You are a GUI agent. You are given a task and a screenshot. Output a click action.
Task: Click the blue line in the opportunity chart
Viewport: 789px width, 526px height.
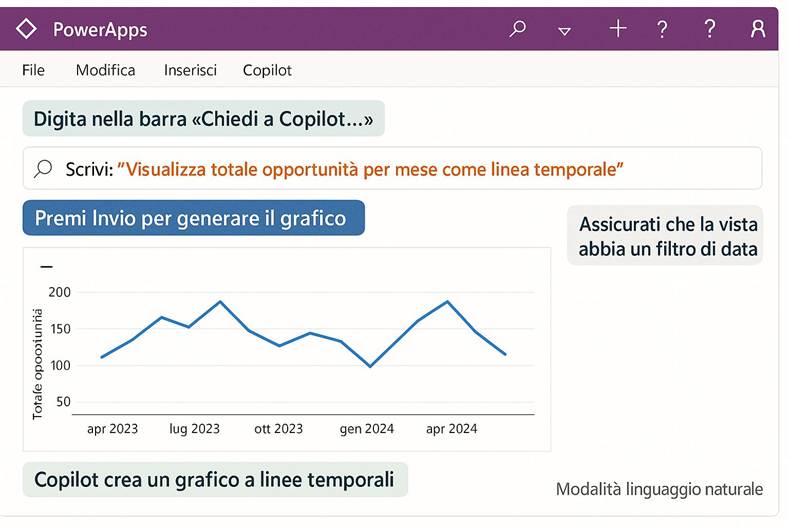coord(218,302)
